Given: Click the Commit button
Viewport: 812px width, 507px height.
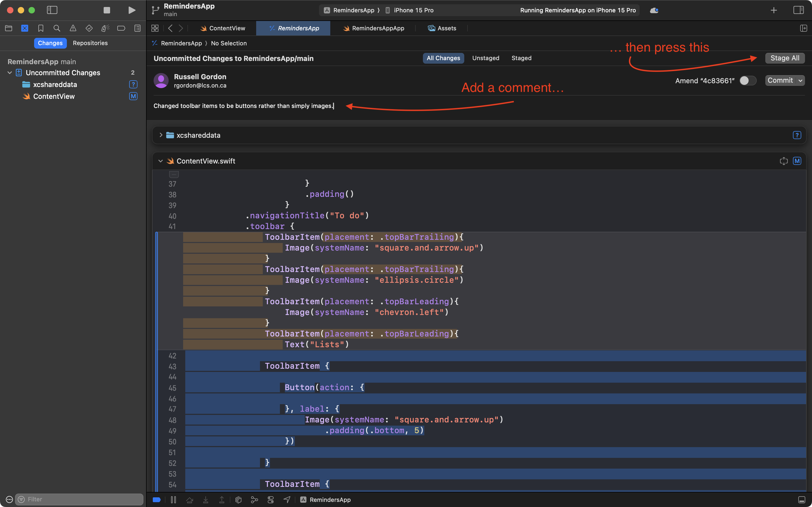Looking at the screenshot, I should coord(780,81).
